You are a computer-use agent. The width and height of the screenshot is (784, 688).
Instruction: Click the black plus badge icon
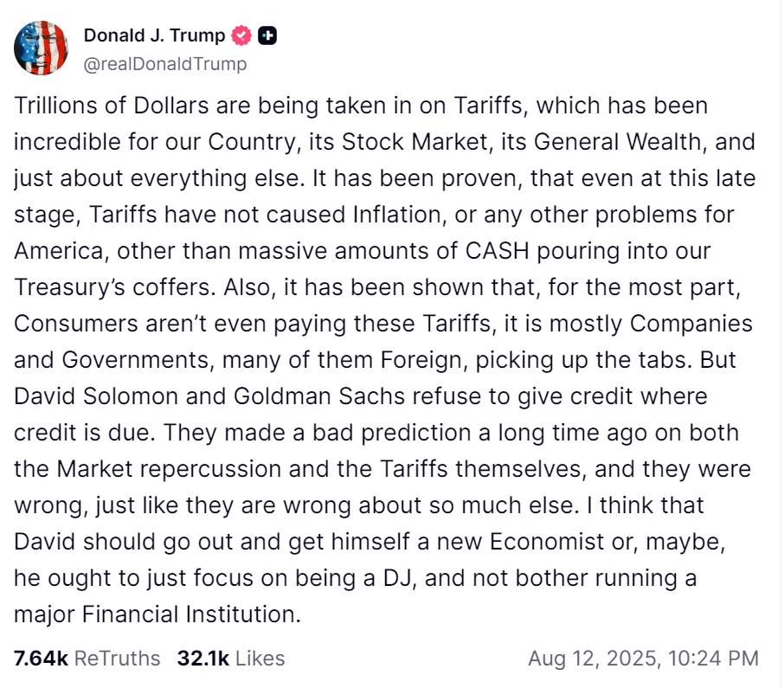pyautogui.click(x=268, y=35)
